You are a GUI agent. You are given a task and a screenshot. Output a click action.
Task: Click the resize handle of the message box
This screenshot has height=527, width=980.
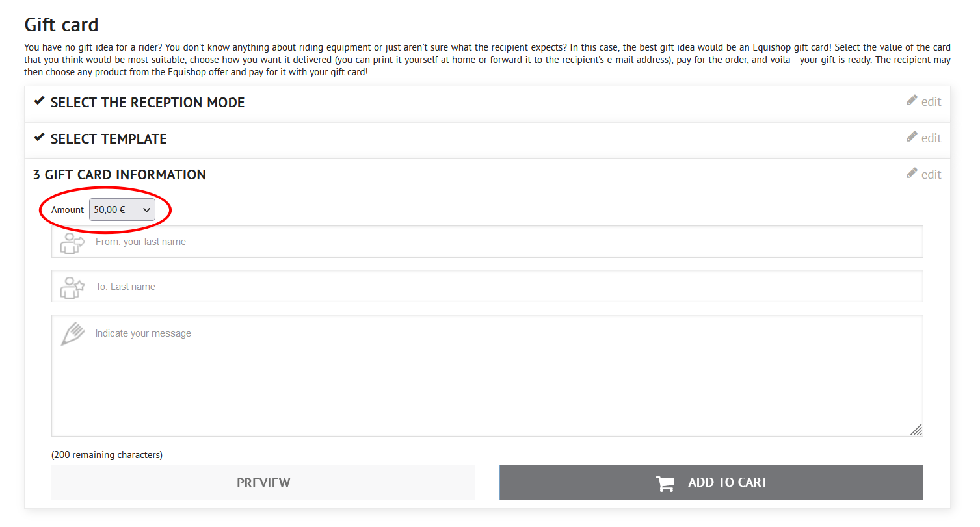click(x=916, y=430)
